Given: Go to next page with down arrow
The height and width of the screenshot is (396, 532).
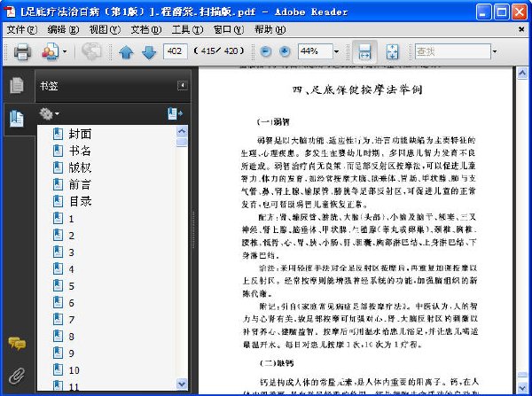Looking at the screenshot, I should pyautogui.click(x=149, y=52).
